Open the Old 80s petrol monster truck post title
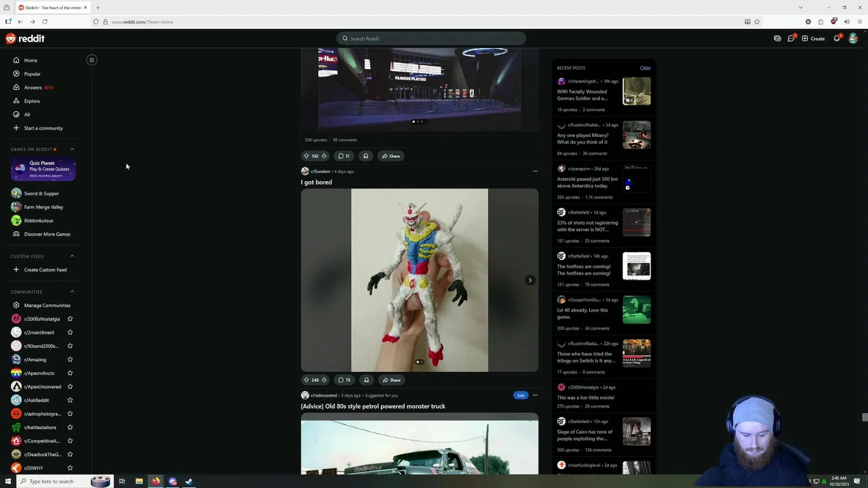This screenshot has height=488, width=868. click(x=373, y=406)
